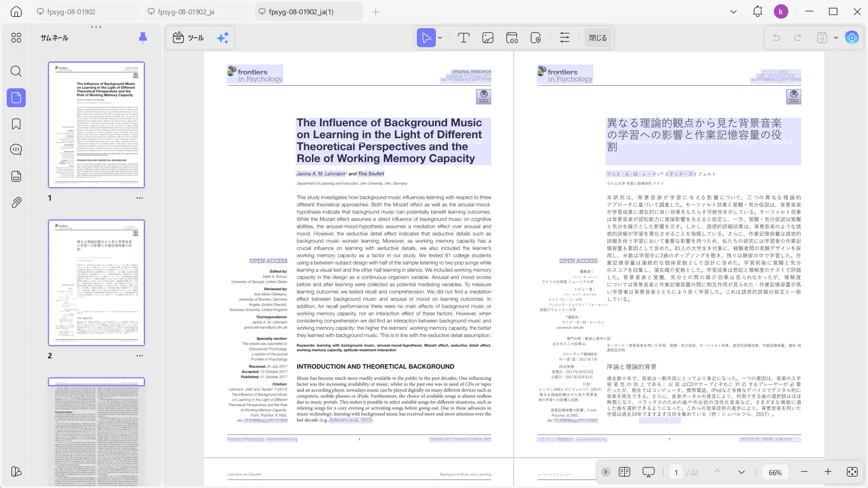Go to the next page down arrow

pos(742,472)
